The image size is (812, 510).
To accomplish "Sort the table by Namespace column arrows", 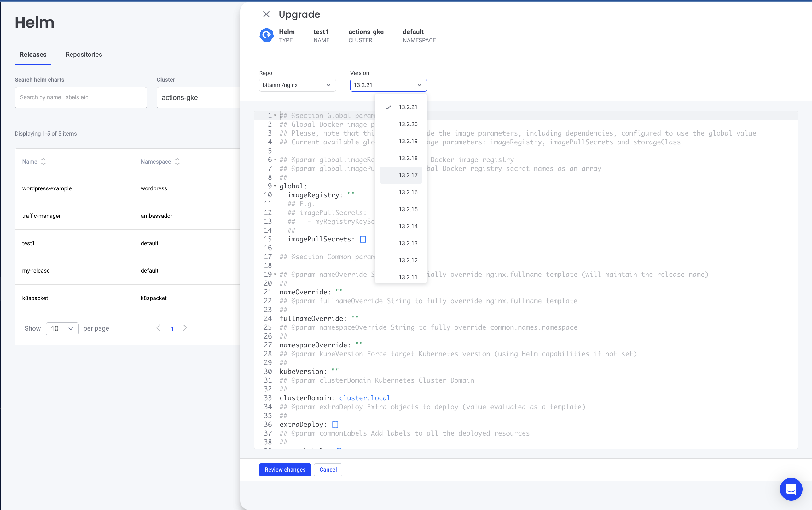I will pyautogui.click(x=177, y=162).
